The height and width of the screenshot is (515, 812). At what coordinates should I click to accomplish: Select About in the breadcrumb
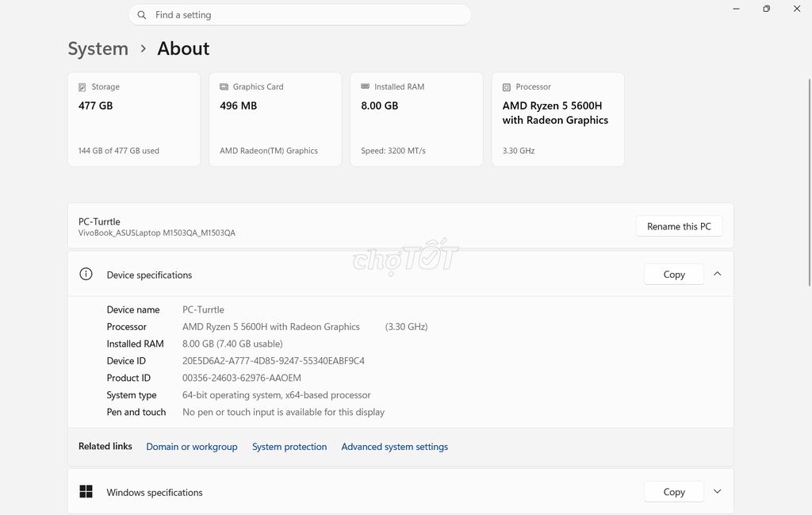point(183,48)
